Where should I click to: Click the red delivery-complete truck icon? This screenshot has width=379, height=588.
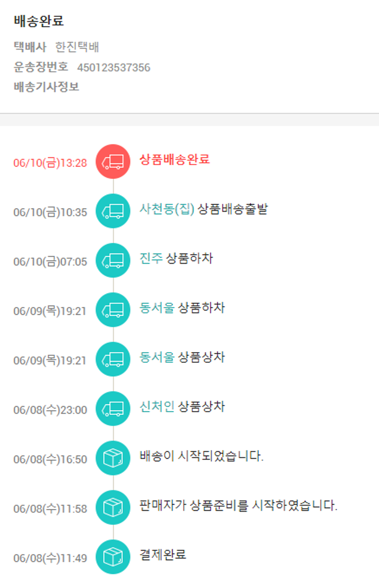coord(113,162)
